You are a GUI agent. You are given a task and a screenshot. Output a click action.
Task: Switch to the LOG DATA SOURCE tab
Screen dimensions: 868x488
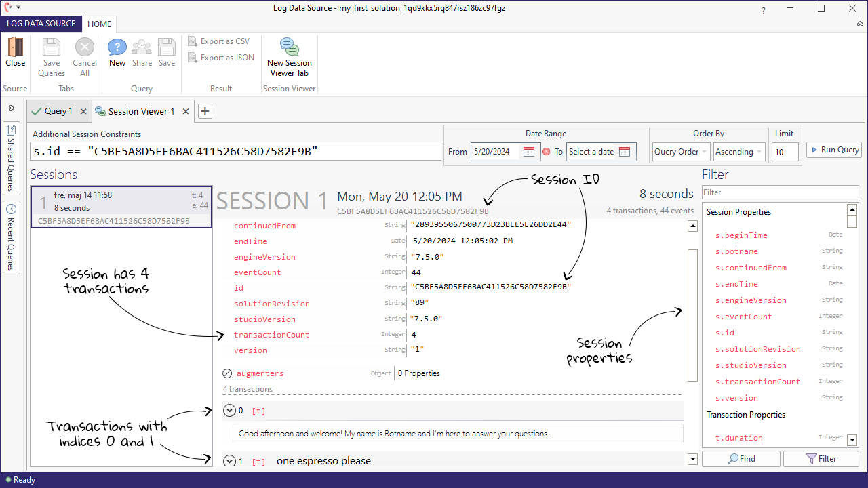[x=41, y=23]
